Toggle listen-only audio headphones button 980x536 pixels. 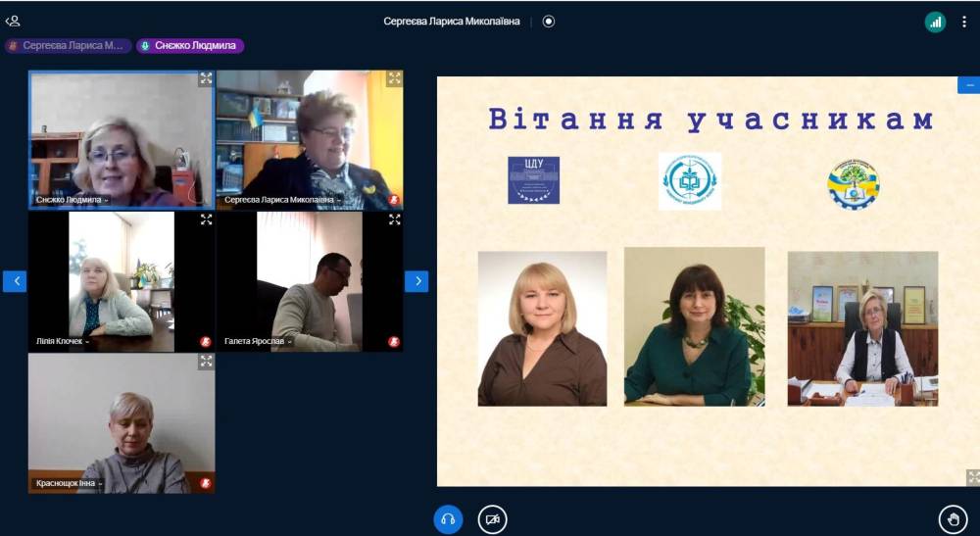point(448,518)
